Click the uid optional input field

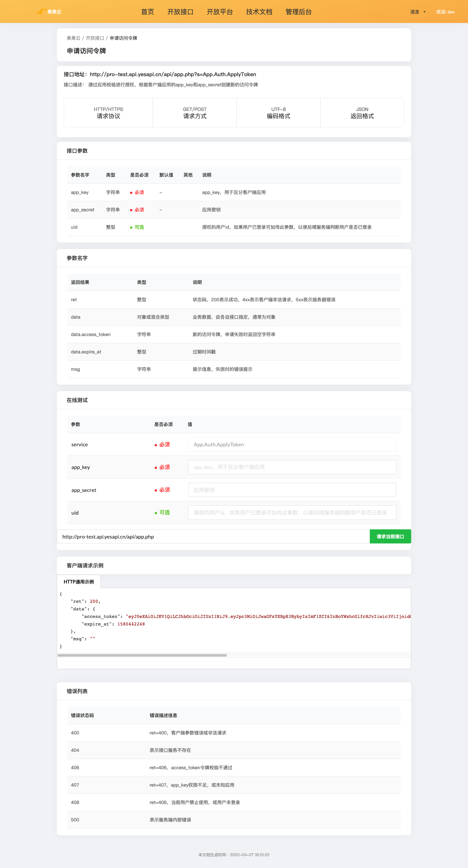292,513
